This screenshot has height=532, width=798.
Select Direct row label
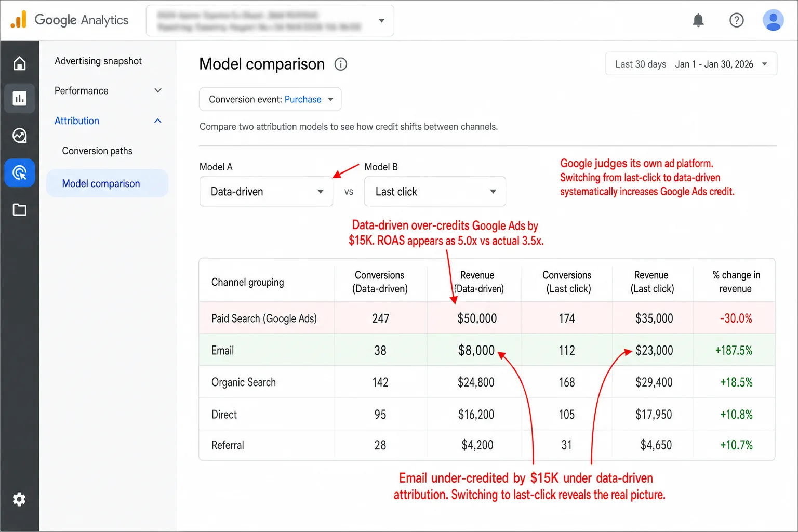coord(224,415)
